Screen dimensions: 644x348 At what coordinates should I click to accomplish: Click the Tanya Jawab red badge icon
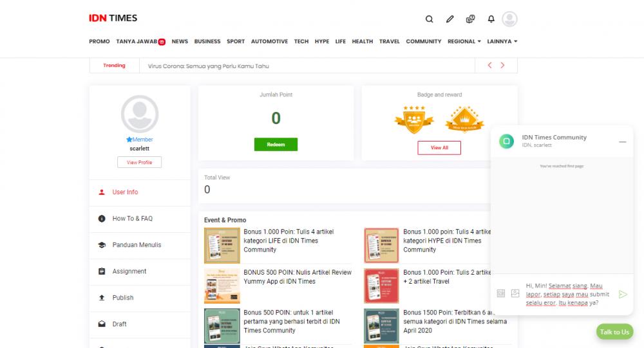162,41
